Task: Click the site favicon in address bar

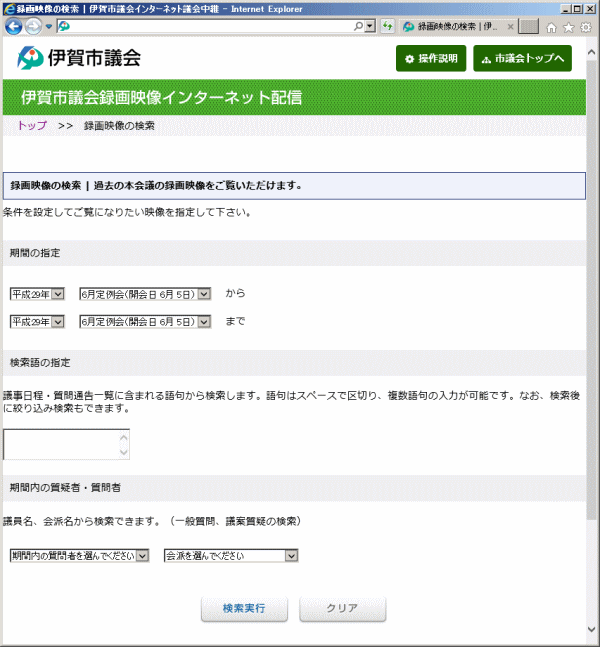Action: tap(64, 27)
